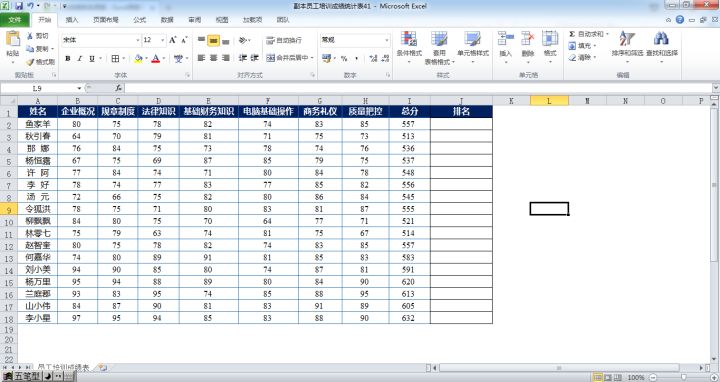
Task: Click the Insert cells (插入) icon
Action: [x=506, y=39]
